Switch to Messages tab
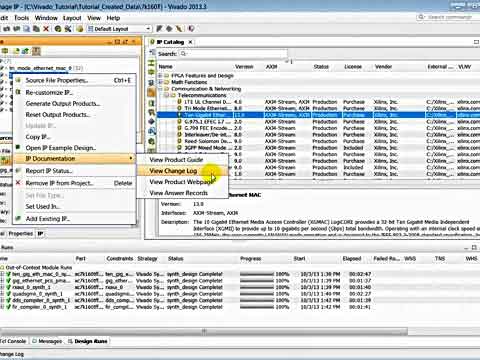The width and height of the screenshot is (480, 360). click(47, 341)
